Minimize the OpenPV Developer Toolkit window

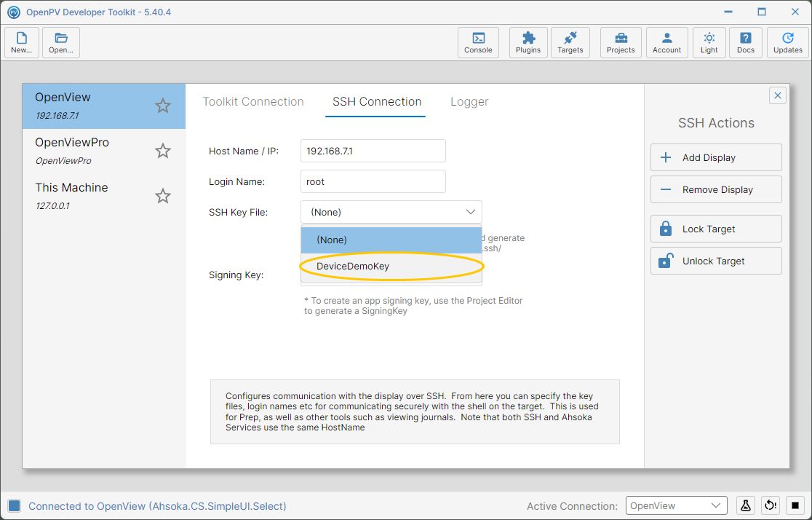pos(728,12)
